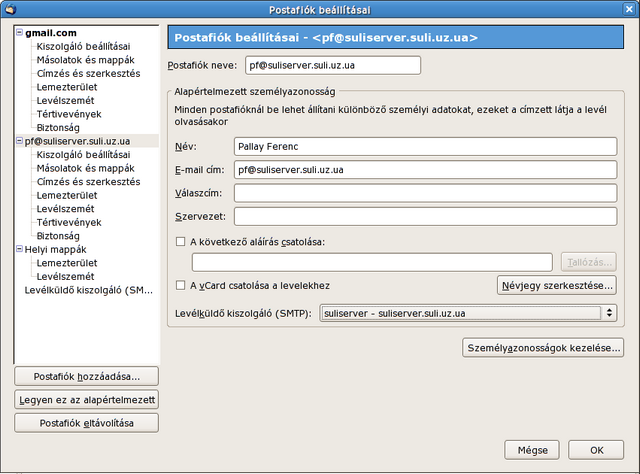Confirm settings with the OK button

(597, 449)
